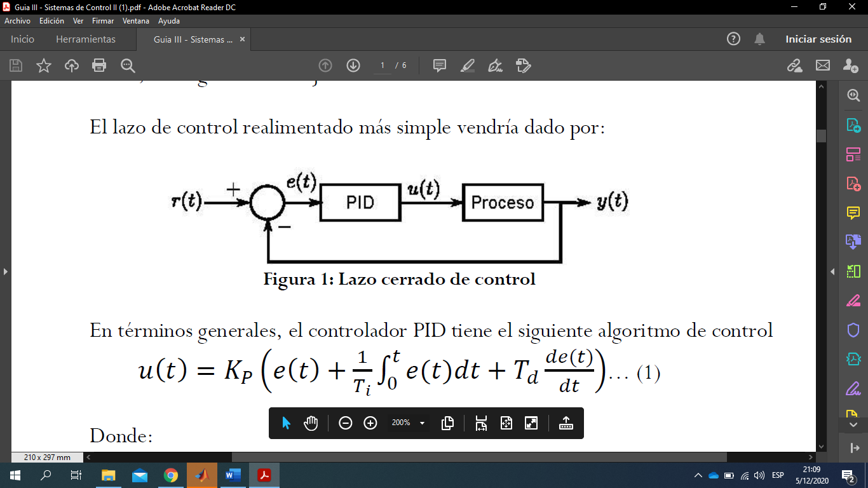The width and height of the screenshot is (868, 488).
Task: Choose the hand pan tool
Action: [x=311, y=423]
